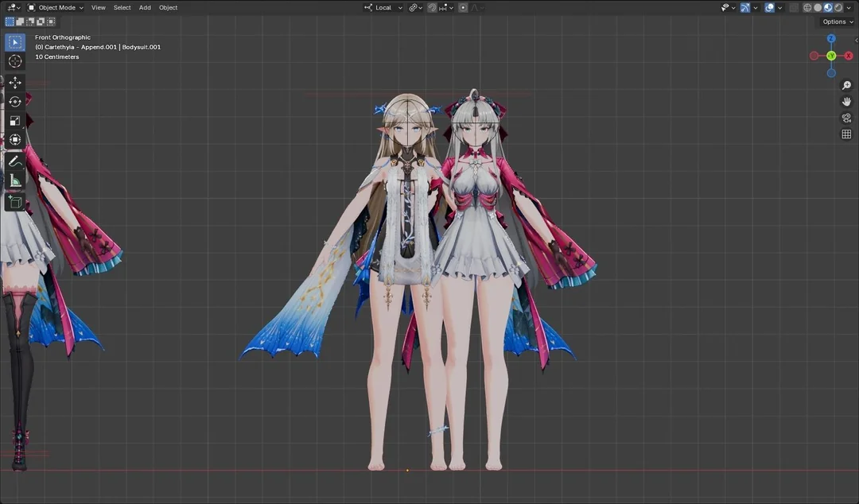Open the Select menu

pyautogui.click(x=122, y=8)
